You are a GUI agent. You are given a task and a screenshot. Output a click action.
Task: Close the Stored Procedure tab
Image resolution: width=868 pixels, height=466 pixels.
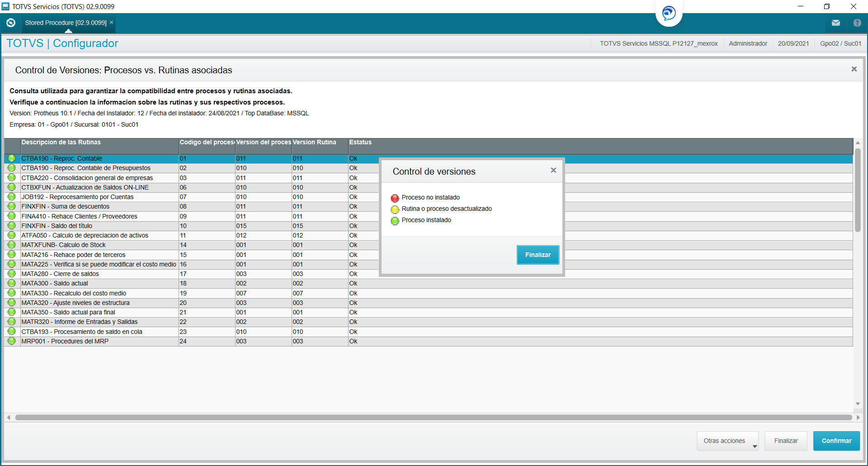[112, 22]
